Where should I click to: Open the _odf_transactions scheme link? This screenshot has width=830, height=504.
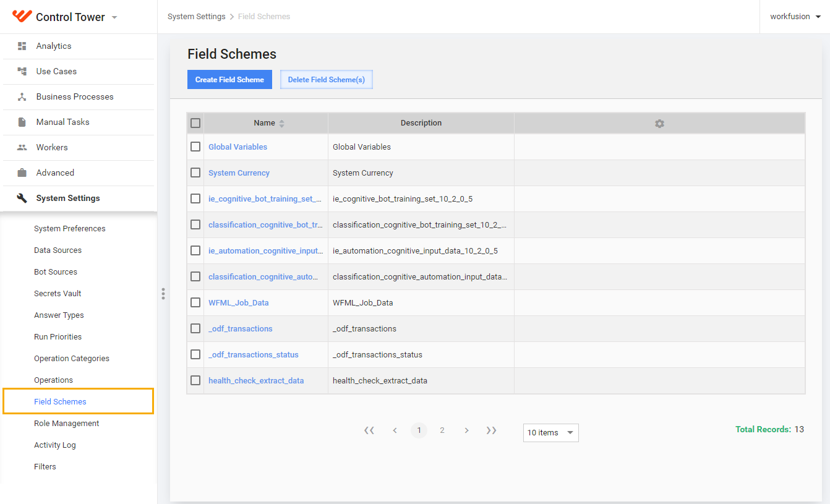241,329
